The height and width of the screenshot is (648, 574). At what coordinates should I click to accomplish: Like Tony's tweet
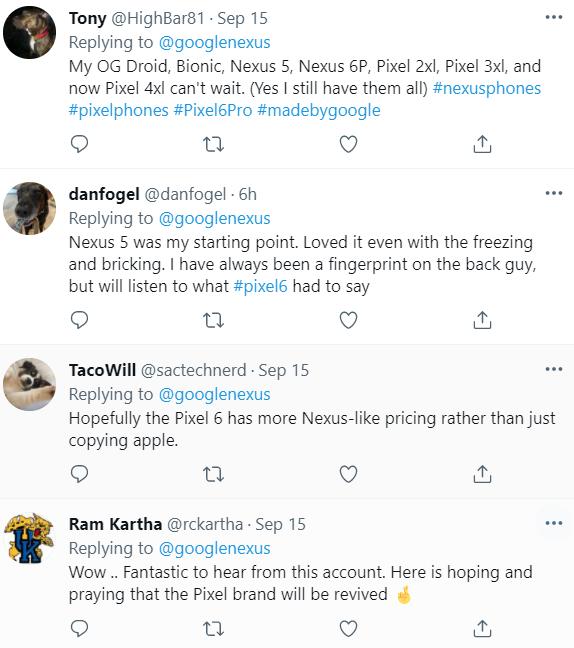click(x=348, y=144)
